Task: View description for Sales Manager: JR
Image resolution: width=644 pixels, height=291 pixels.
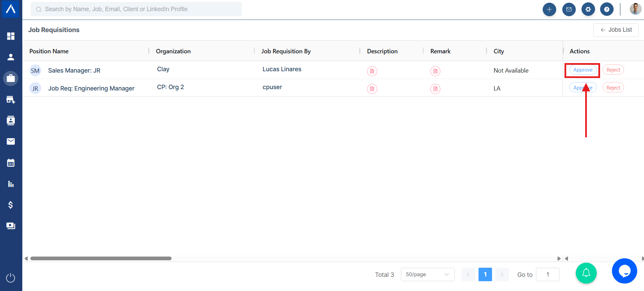Action: coord(372,71)
